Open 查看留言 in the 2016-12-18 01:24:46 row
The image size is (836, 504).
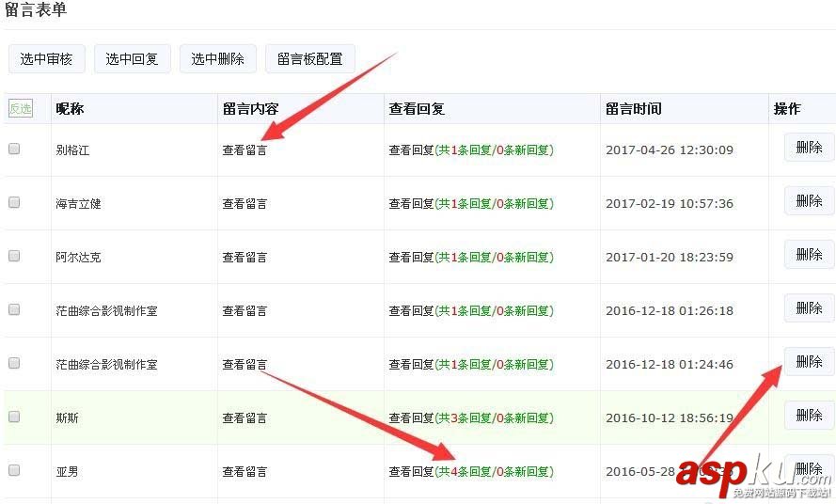[x=244, y=364]
